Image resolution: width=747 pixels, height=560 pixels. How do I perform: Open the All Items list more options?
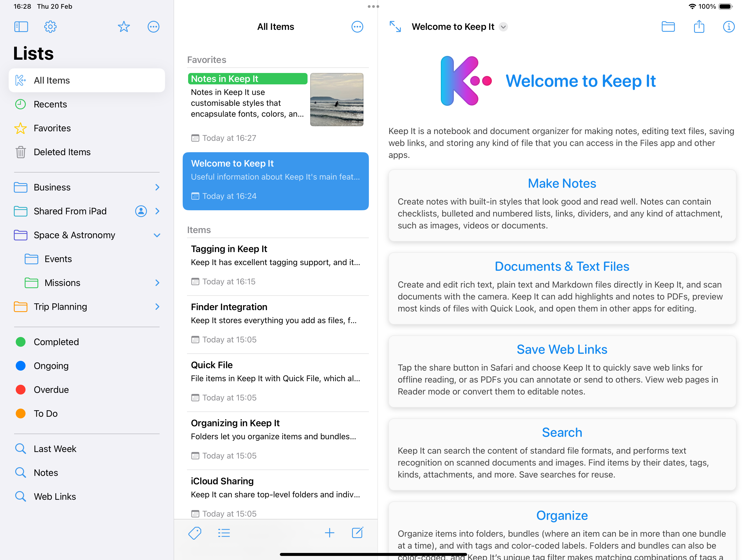pos(357,27)
